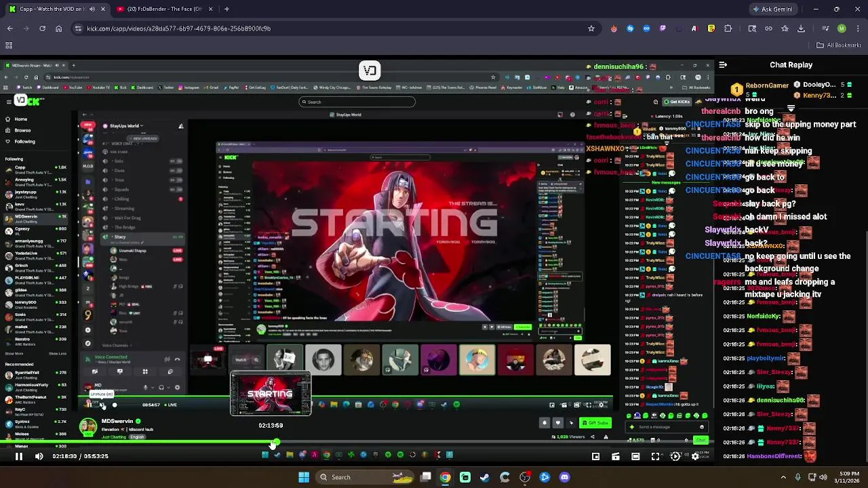The height and width of the screenshot is (488, 868).
Task: Open the All Bookmarks folder
Action: click(839, 45)
